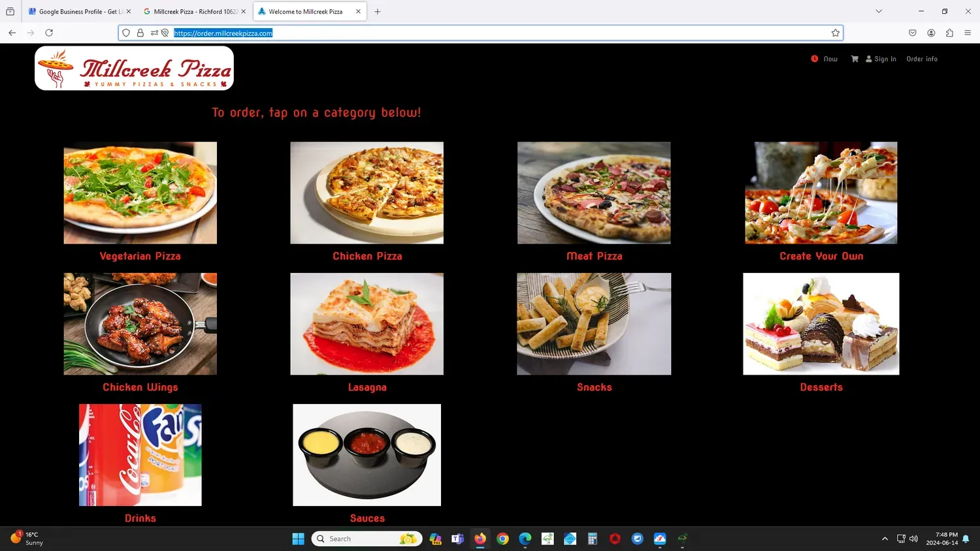Image resolution: width=980 pixels, height=551 pixels.
Task: Open Firefox hamburger application menu
Action: coord(968,33)
